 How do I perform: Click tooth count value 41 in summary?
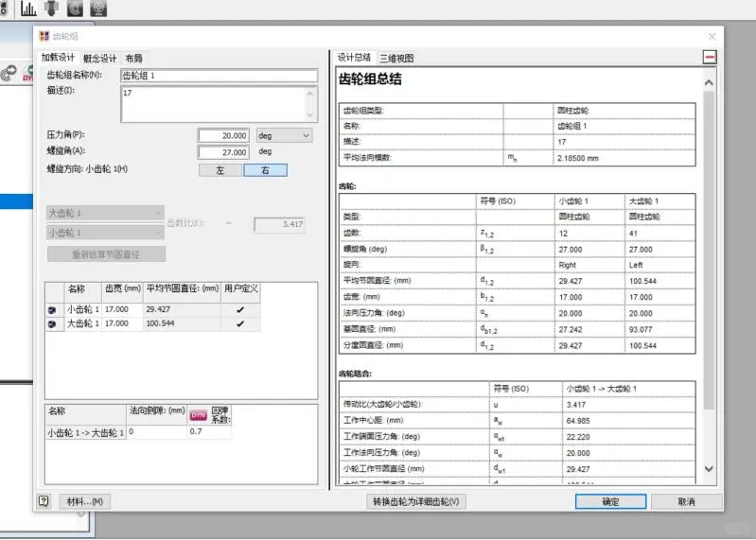pos(633,234)
